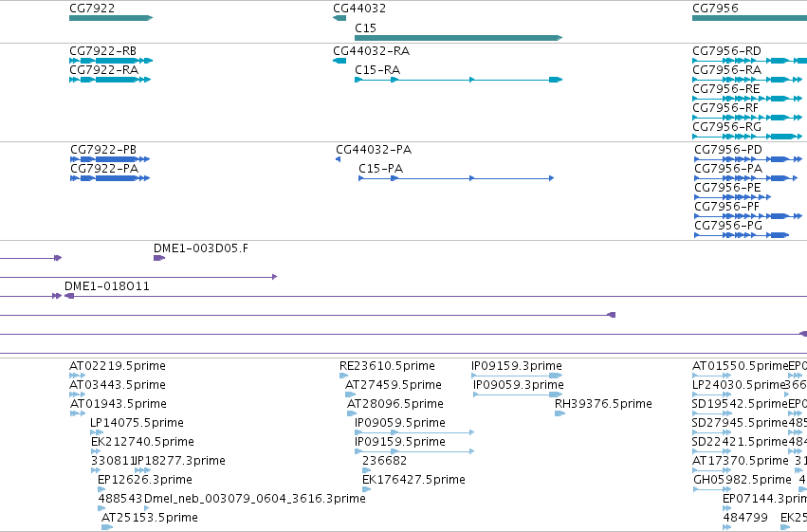
Task: Select EST SD27945.5prime
Action: pyautogui.click(x=740, y=423)
